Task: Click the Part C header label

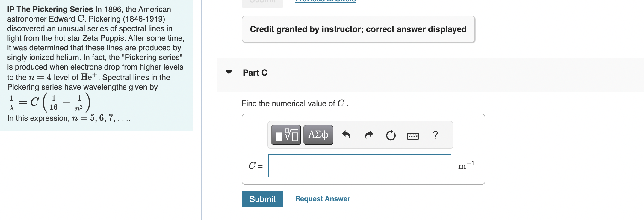Action: point(255,73)
